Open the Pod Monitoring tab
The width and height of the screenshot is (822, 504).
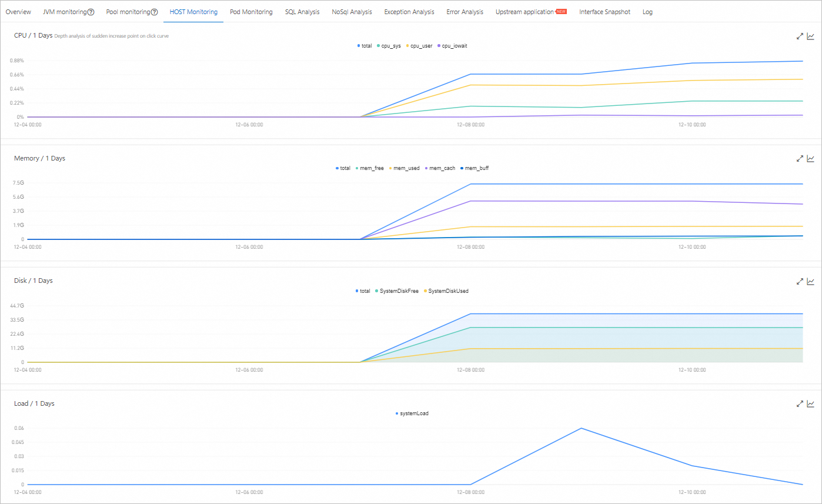coord(251,12)
